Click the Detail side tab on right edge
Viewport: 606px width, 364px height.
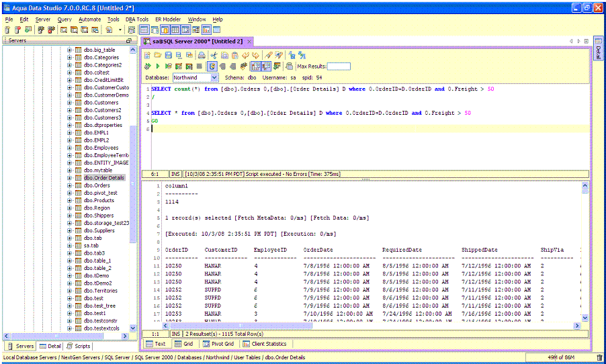(x=598, y=48)
